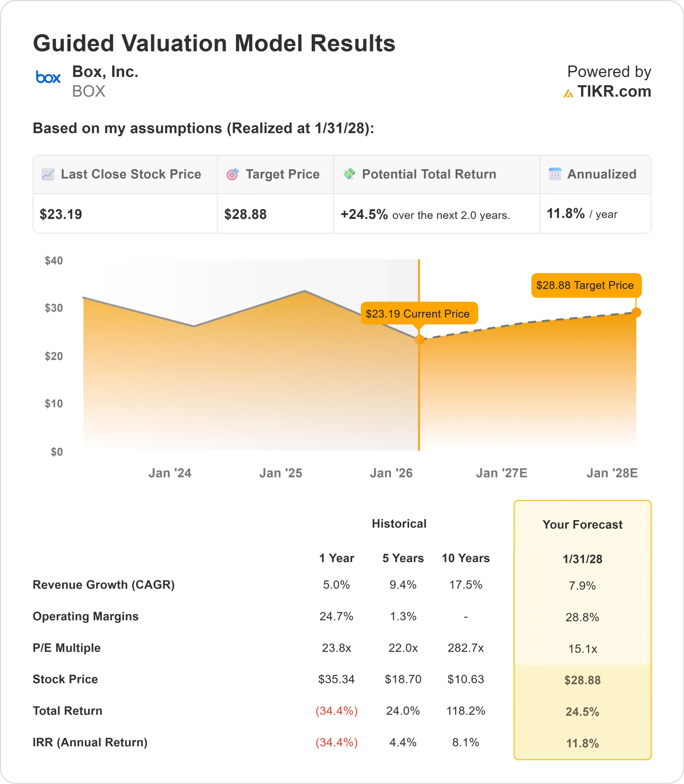Click the TIKR.com link text

(614, 92)
